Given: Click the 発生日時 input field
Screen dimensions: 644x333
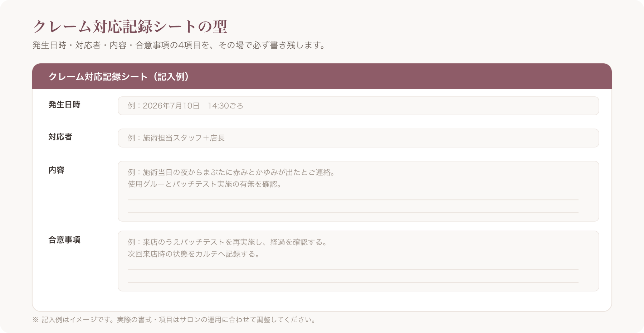Looking at the screenshot, I should (x=358, y=106).
